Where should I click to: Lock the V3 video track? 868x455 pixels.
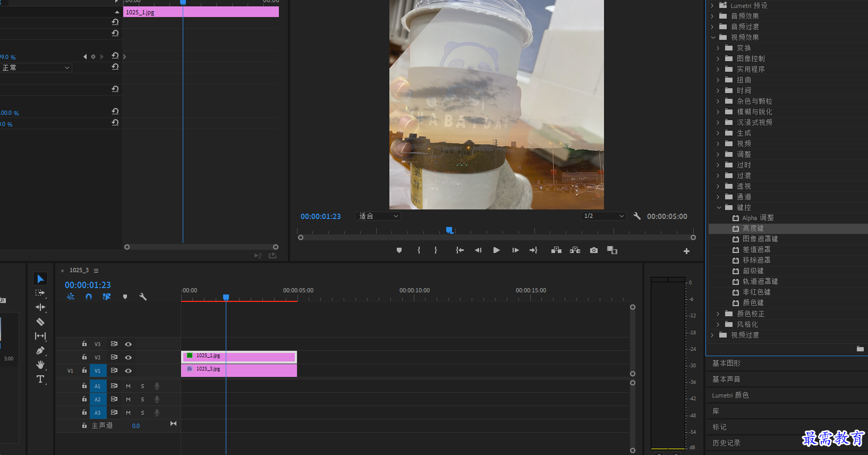coord(84,344)
